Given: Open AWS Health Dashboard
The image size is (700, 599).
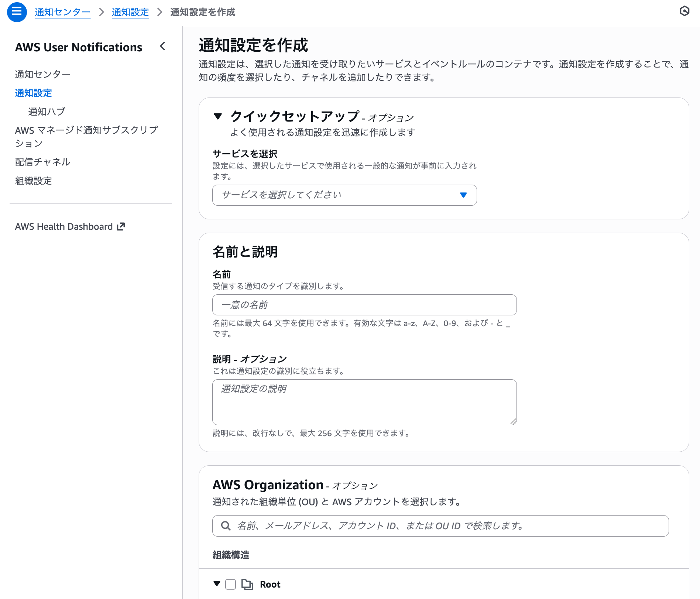Looking at the screenshot, I should click(x=63, y=226).
